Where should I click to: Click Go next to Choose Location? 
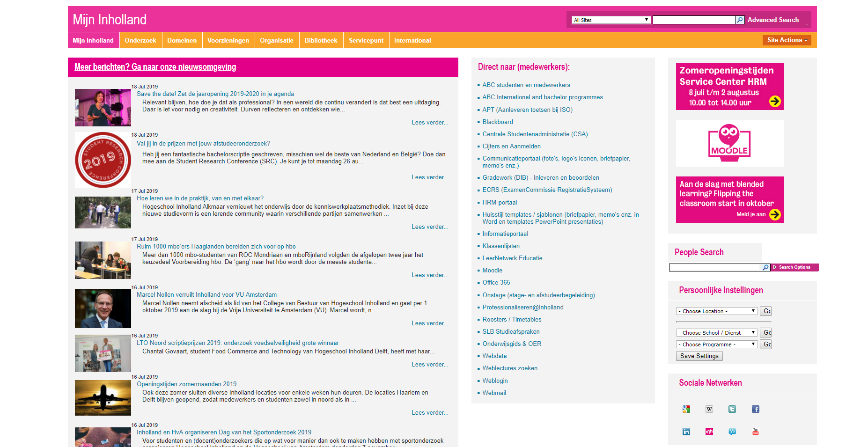(766, 311)
